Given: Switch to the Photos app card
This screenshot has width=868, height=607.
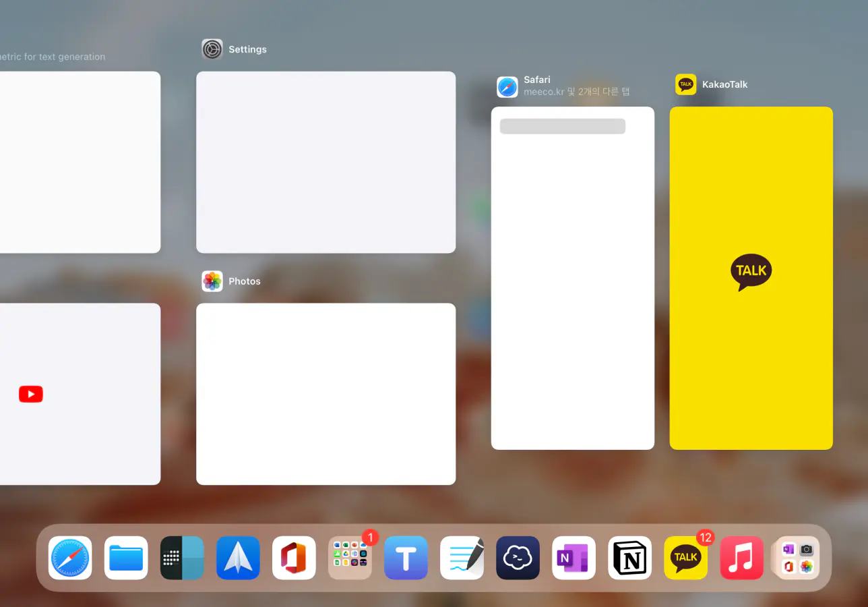Looking at the screenshot, I should click(x=325, y=394).
